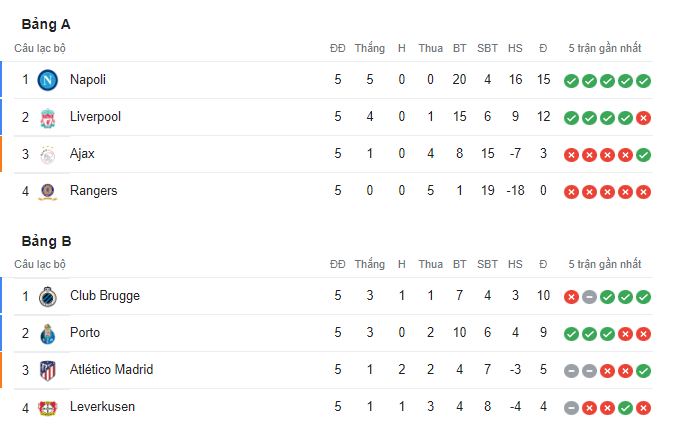
Task: Click the Club Brugge crest
Action: click(x=48, y=297)
